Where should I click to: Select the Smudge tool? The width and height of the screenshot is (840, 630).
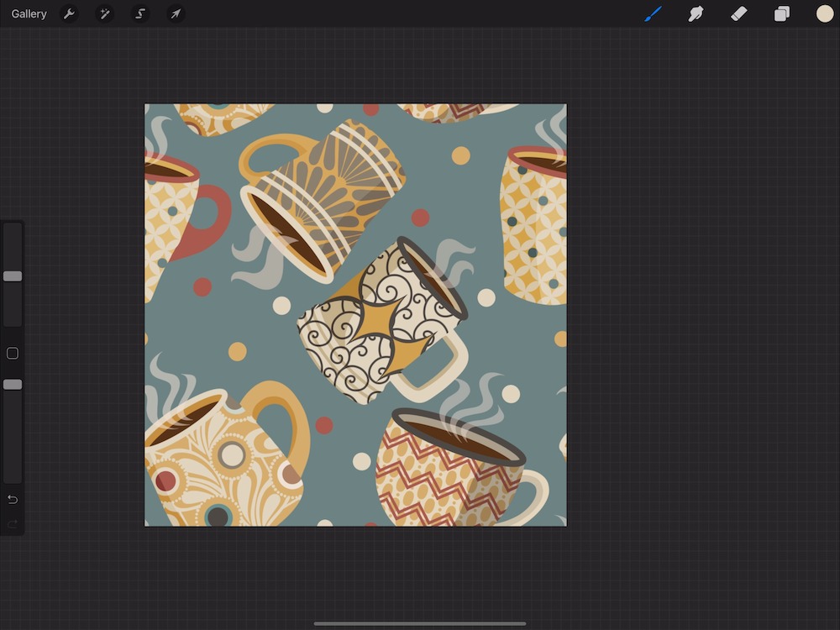696,14
